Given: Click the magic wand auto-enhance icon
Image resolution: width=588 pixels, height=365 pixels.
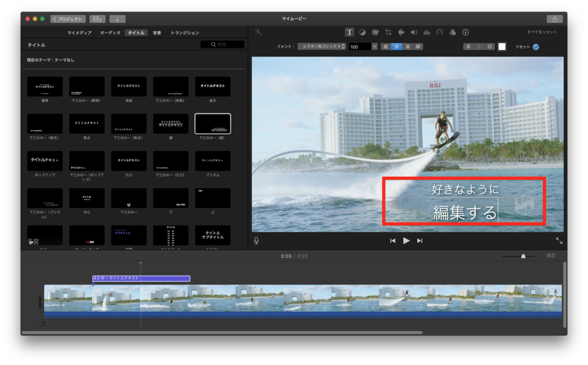Looking at the screenshot, I should 258,32.
